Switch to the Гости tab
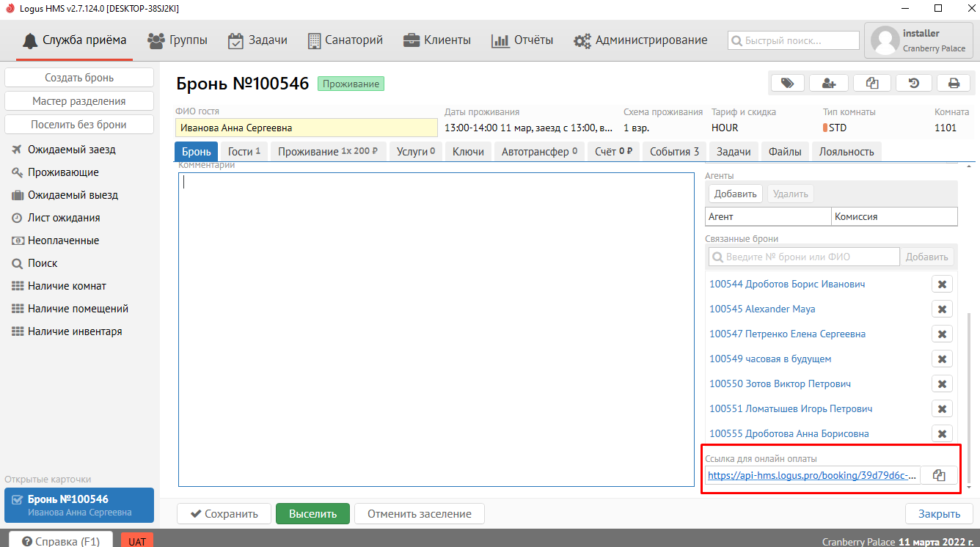This screenshot has width=980, height=547. click(x=244, y=152)
